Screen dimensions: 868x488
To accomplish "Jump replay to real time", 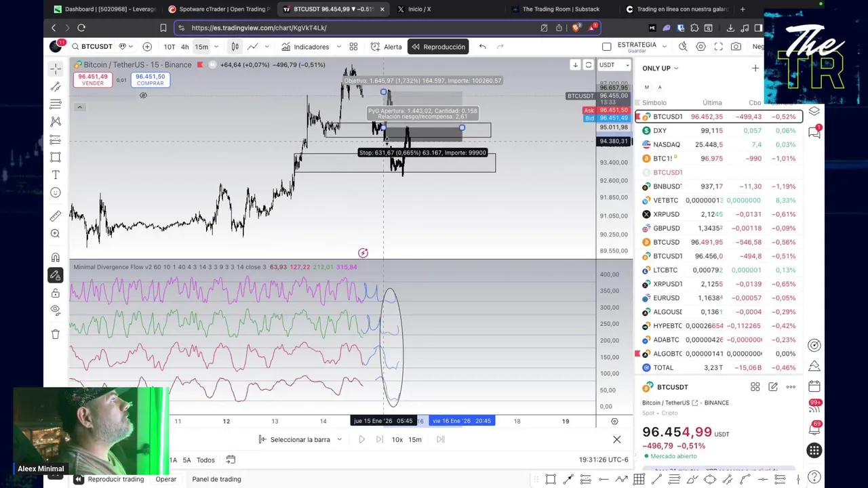I will tap(440, 439).
